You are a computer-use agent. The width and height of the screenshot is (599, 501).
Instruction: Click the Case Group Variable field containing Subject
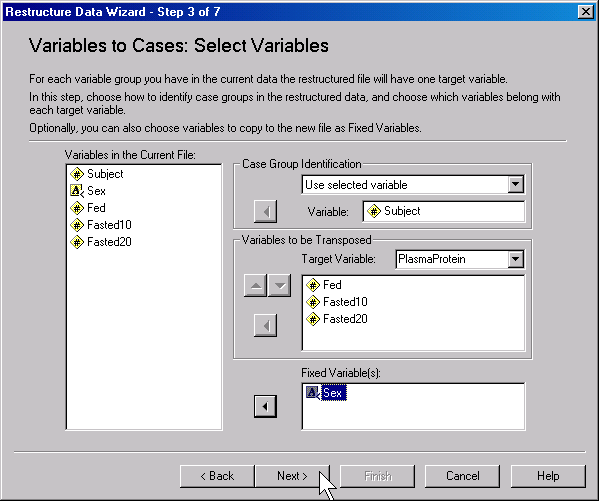click(444, 211)
